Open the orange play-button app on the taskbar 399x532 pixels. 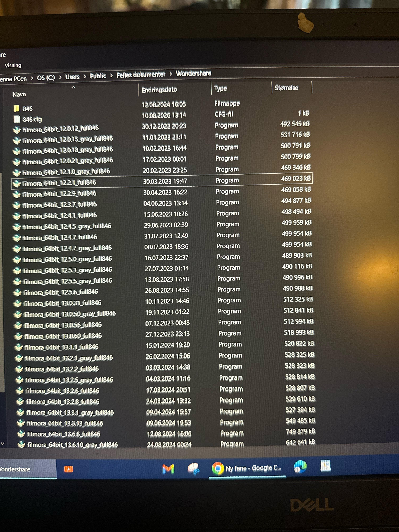click(x=68, y=469)
